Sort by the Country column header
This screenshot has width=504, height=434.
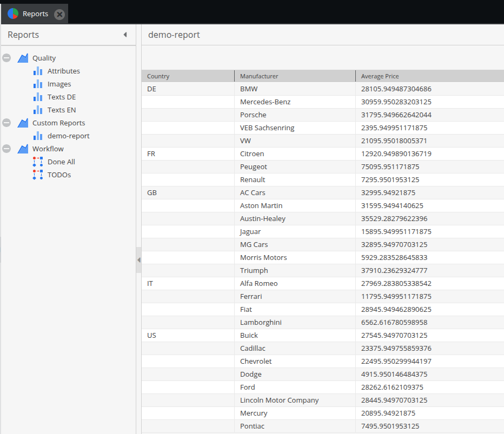point(188,76)
